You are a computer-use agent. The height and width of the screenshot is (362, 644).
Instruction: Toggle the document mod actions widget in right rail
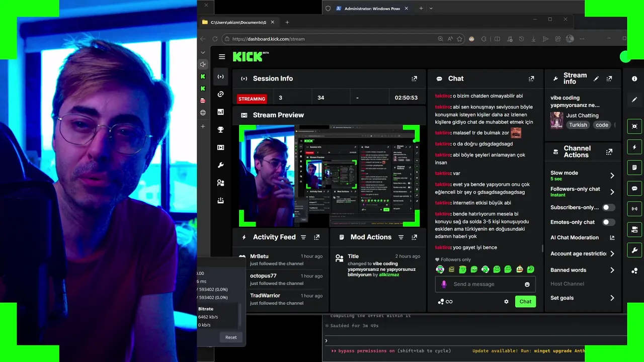[634, 167]
